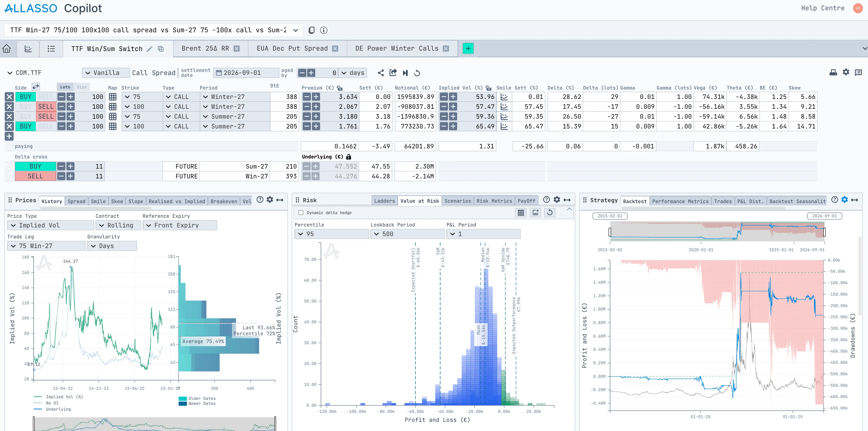
Task: Open Scenarios tab in Risk panel
Action: pyautogui.click(x=458, y=201)
